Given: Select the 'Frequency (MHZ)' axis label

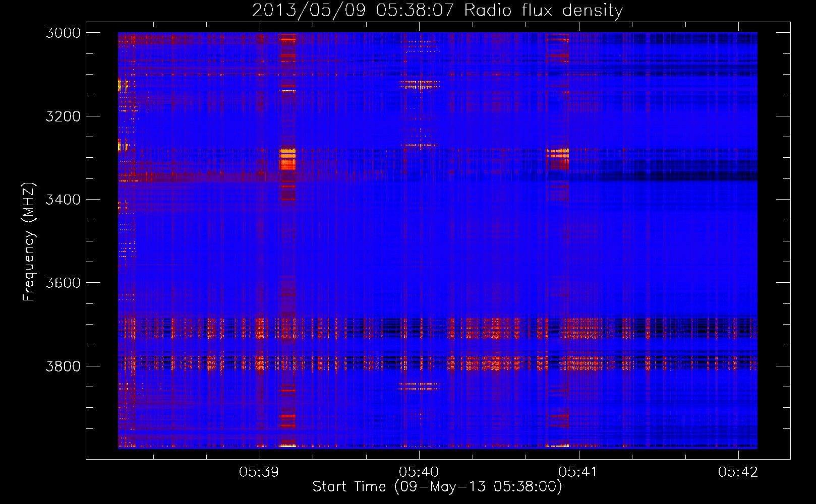Looking at the screenshot, I should (x=29, y=242).
